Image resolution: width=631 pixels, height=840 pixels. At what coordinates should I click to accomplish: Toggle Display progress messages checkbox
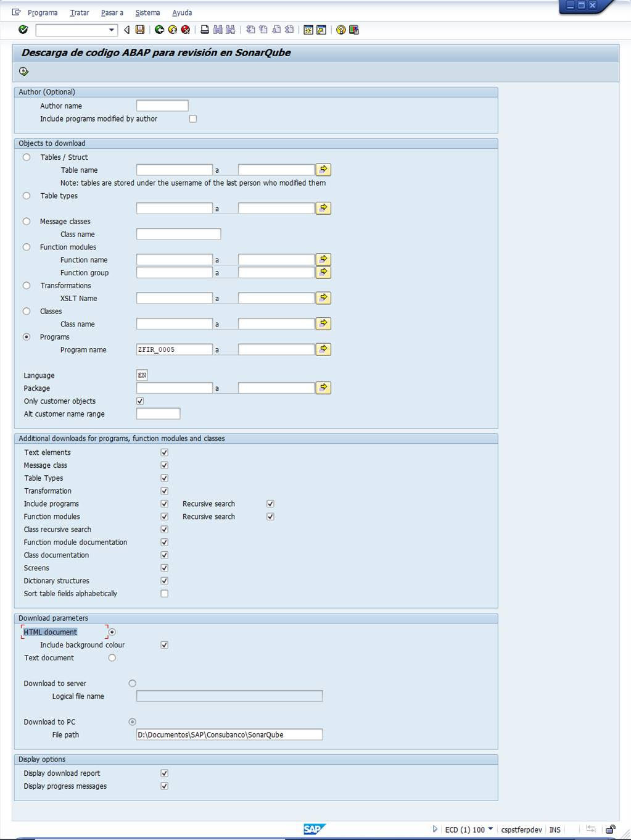pyautogui.click(x=164, y=786)
